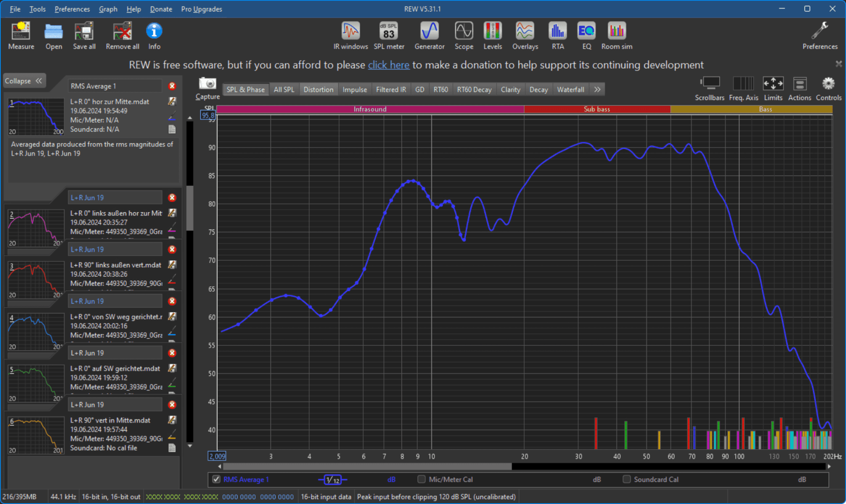Edit the frequency axis start value 2,009
Image resolution: width=846 pixels, height=504 pixels.
click(x=217, y=456)
